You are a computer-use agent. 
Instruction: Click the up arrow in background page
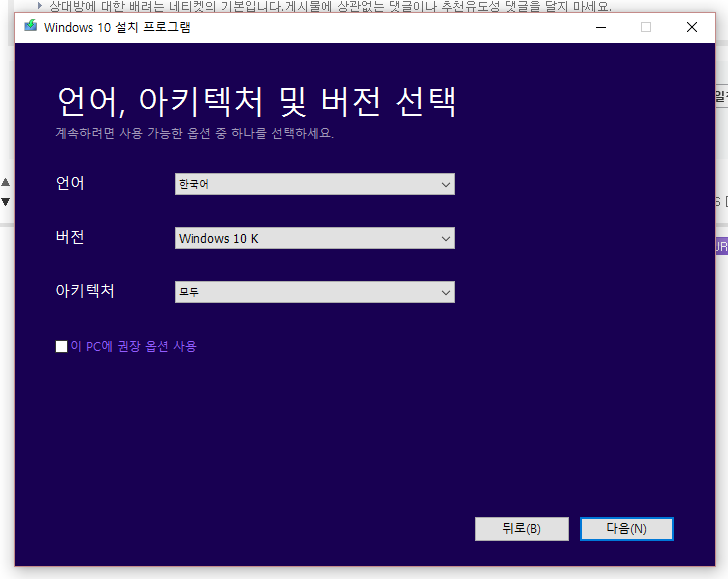tap(6, 182)
